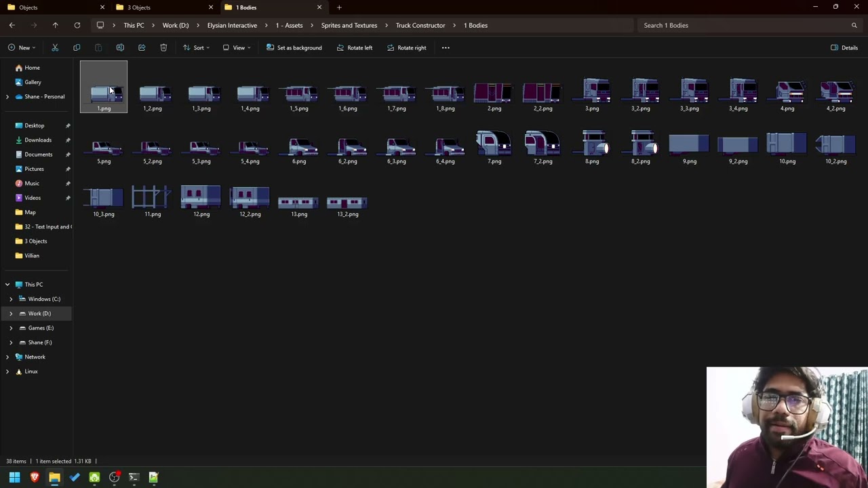The width and height of the screenshot is (868, 488).
Task: Click the Windows Start button
Action: click(14, 477)
